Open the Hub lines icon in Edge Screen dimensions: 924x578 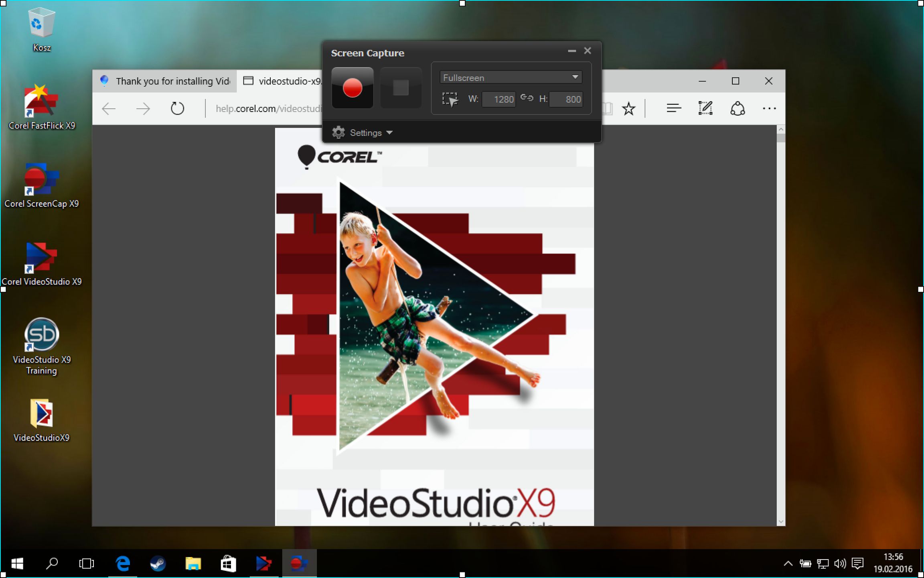[x=673, y=108]
